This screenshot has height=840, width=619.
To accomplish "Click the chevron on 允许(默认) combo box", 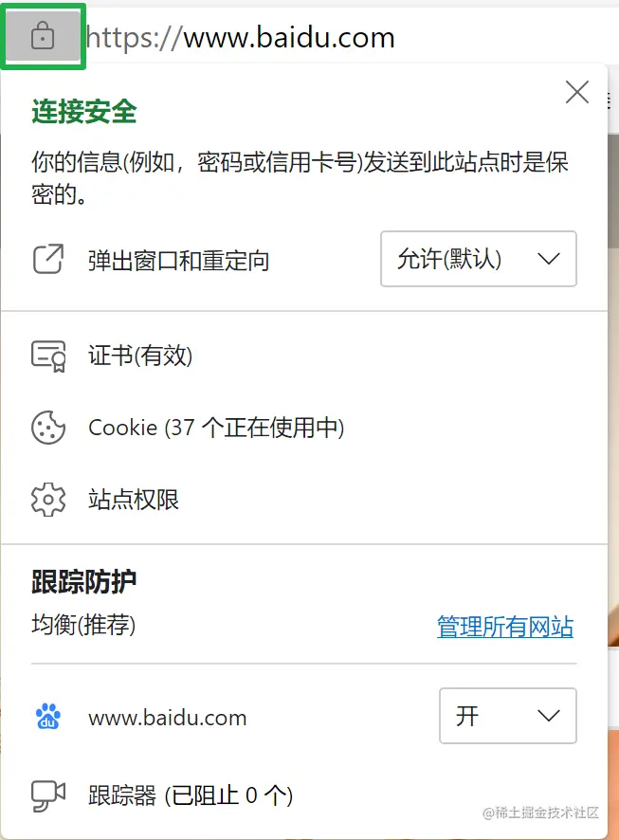I will click(x=549, y=259).
